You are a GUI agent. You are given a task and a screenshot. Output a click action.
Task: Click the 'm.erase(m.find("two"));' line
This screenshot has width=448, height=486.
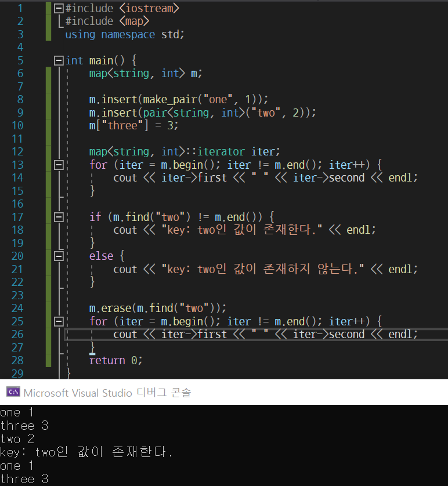[x=158, y=308]
